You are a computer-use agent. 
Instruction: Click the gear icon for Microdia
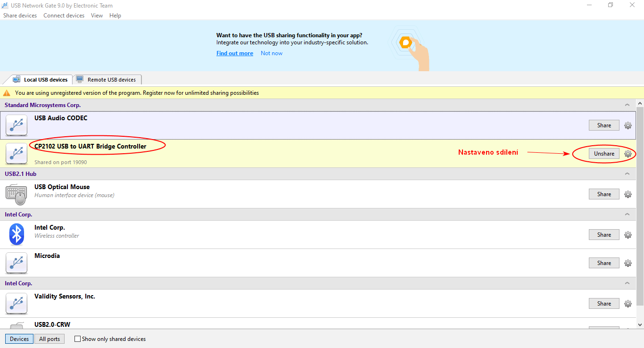628,263
